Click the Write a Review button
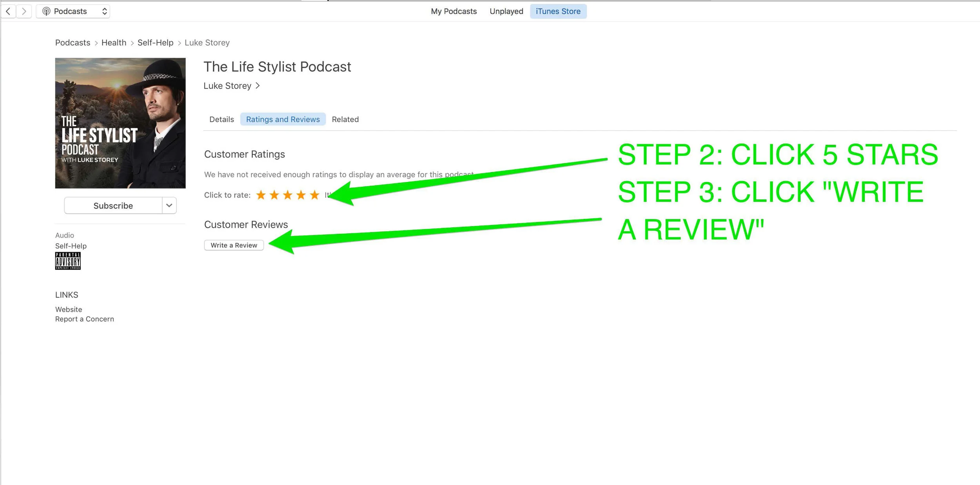The image size is (980, 485). pyautogui.click(x=234, y=245)
